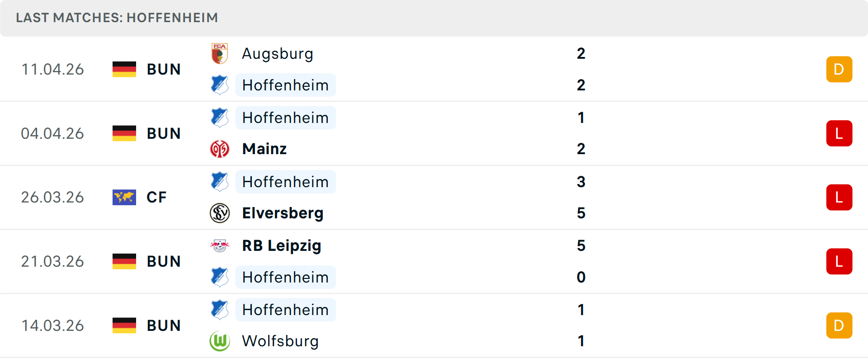Click the Mainz team name link
868x358 pixels.
point(264,149)
